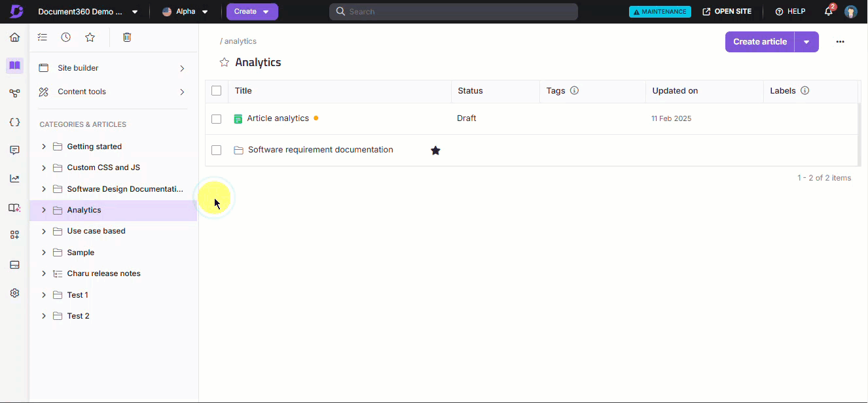Open the notifications bell
The width and height of the screenshot is (868, 403).
point(829,12)
